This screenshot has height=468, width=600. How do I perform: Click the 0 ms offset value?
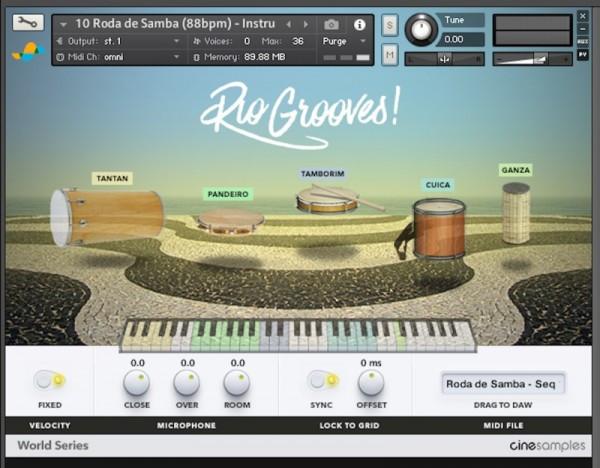371,363
